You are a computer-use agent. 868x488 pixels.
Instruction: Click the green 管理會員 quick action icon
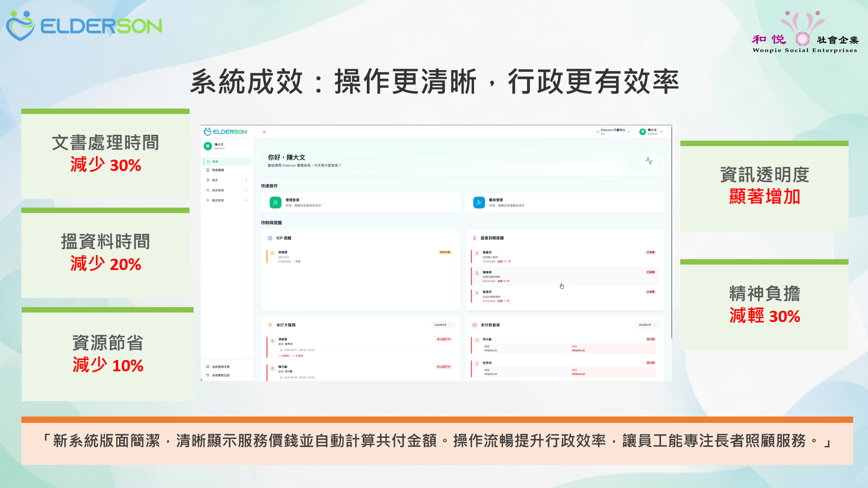point(275,203)
